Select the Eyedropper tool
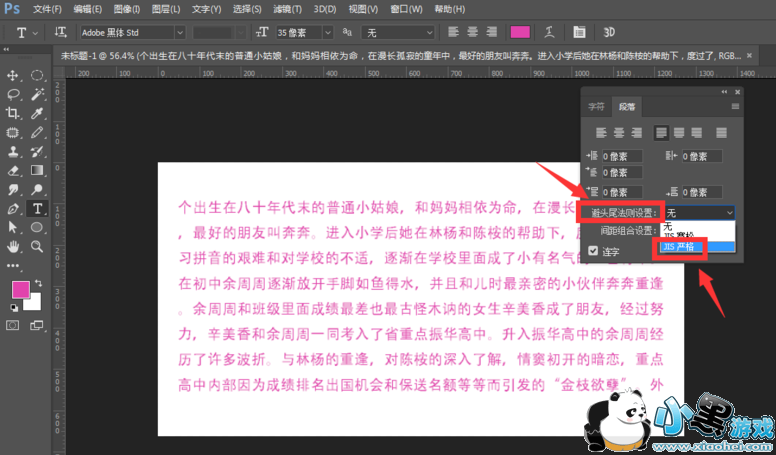 37,113
